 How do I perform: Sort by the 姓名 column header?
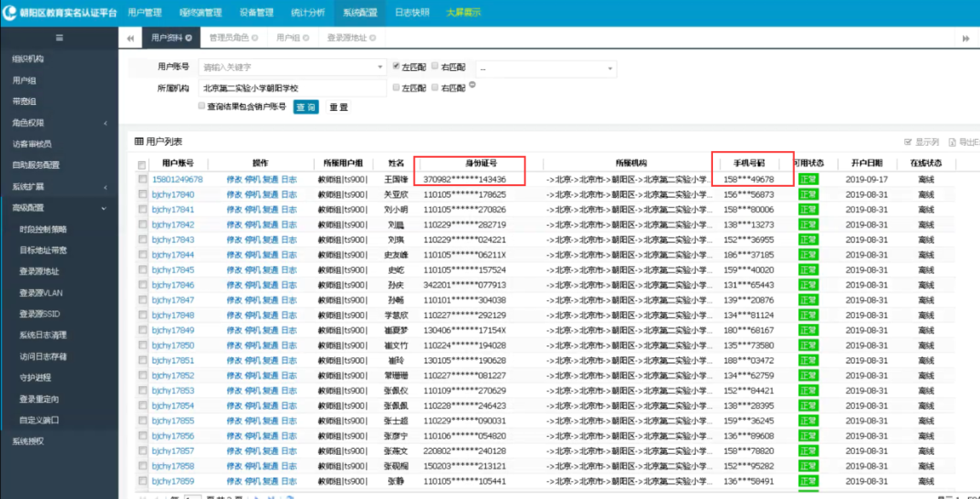[397, 164]
